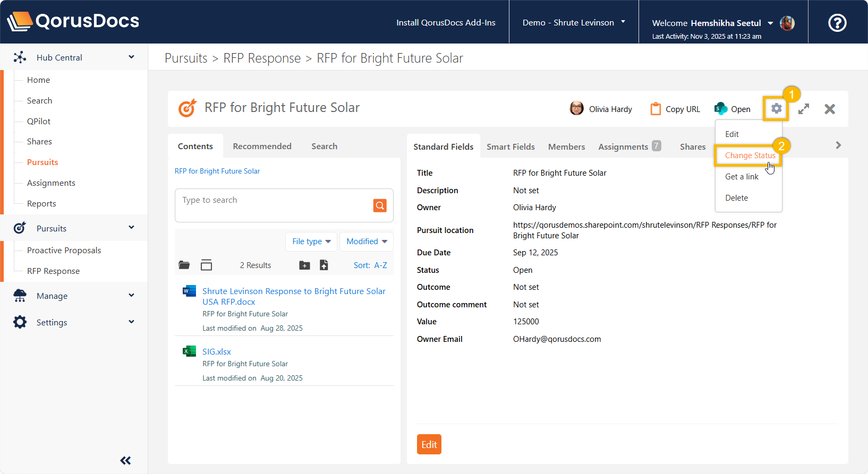868x474 pixels.
Task: Select Change Status from the gear menu
Action: click(750, 156)
